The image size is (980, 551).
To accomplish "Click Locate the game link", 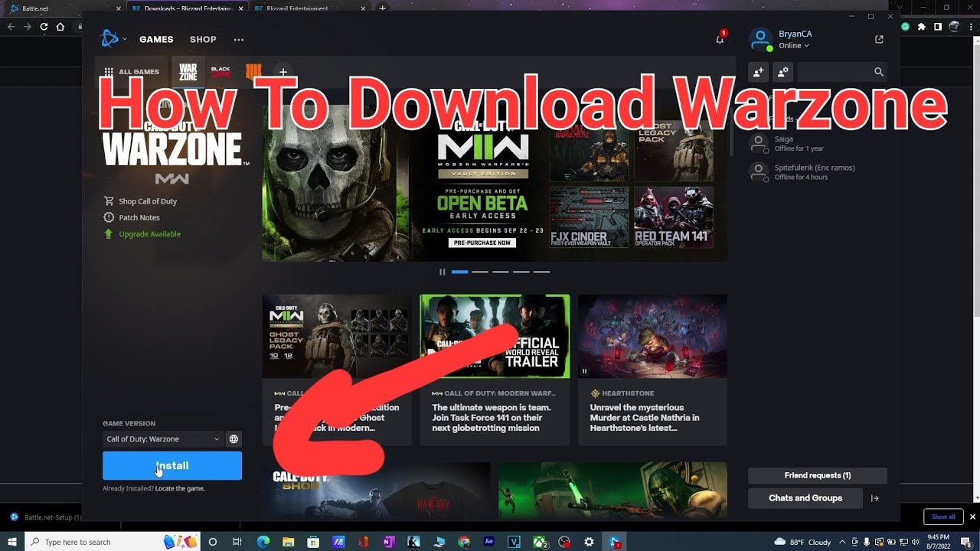I will [180, 488].
